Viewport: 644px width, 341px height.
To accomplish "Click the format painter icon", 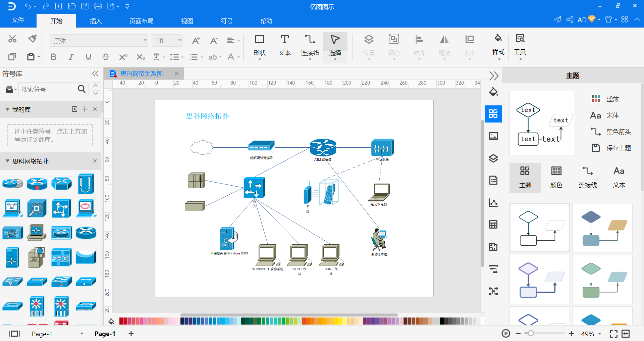I will coord(33,39).
